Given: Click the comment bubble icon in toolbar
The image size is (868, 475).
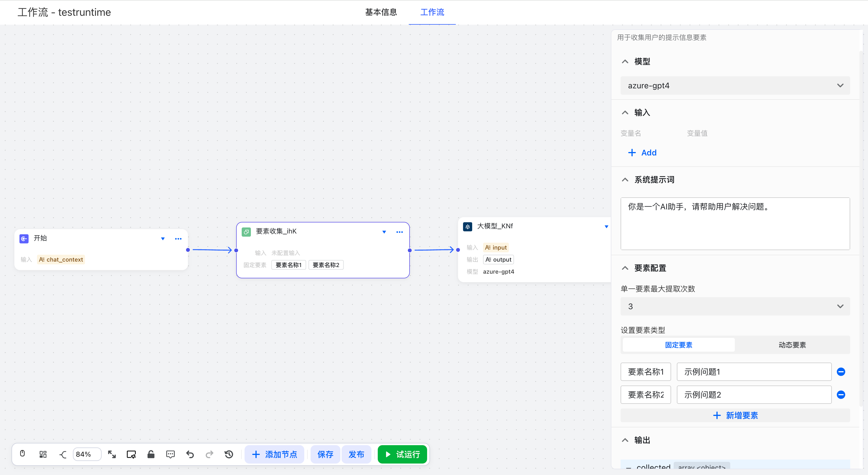Looking at the screenshot, I should [x=170, y=454].
